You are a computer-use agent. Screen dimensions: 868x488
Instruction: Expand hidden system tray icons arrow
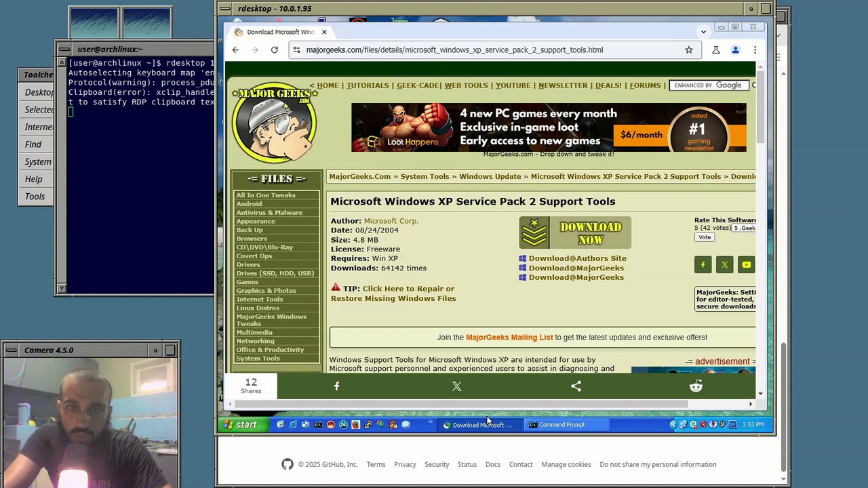point(674,425)
